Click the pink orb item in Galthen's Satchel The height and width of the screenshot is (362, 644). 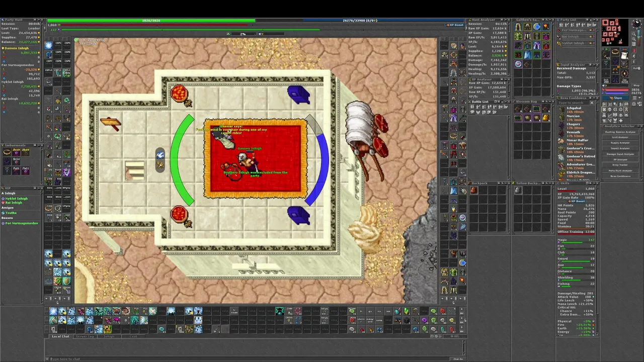518,64
